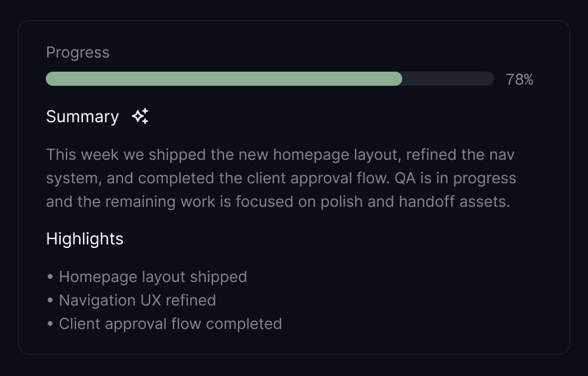Open the Summary section heading
The width and height of the screenshot is (588, 376).
coord(82,116)
